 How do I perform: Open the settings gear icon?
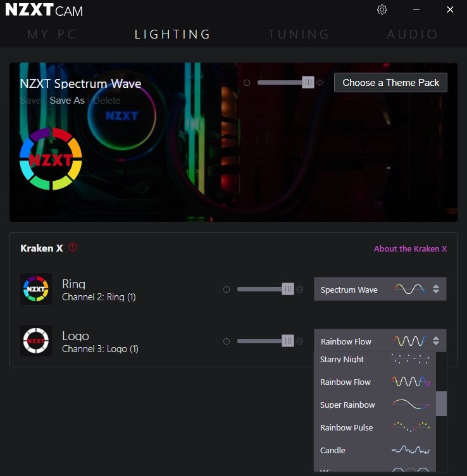pos(382,9)
